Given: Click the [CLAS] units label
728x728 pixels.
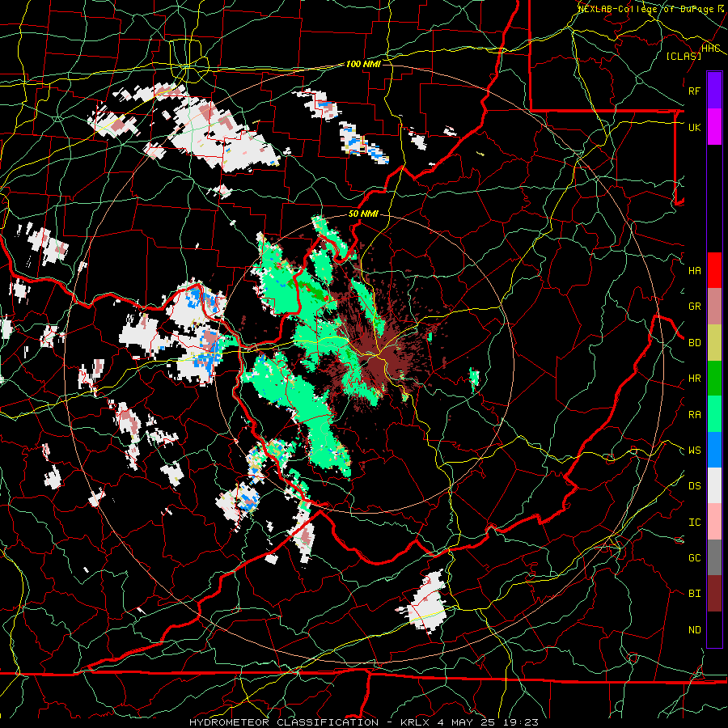Looking at the screenshot, I should 684,57.
